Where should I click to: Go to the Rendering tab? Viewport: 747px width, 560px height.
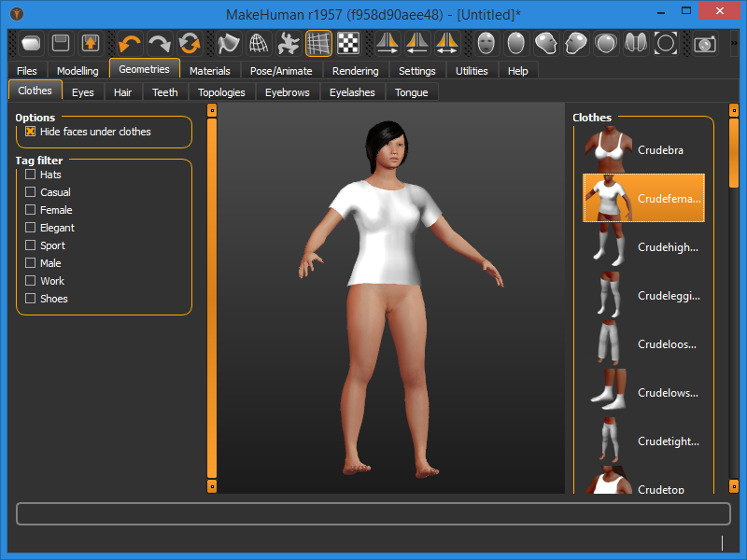(x=356, y=71)
